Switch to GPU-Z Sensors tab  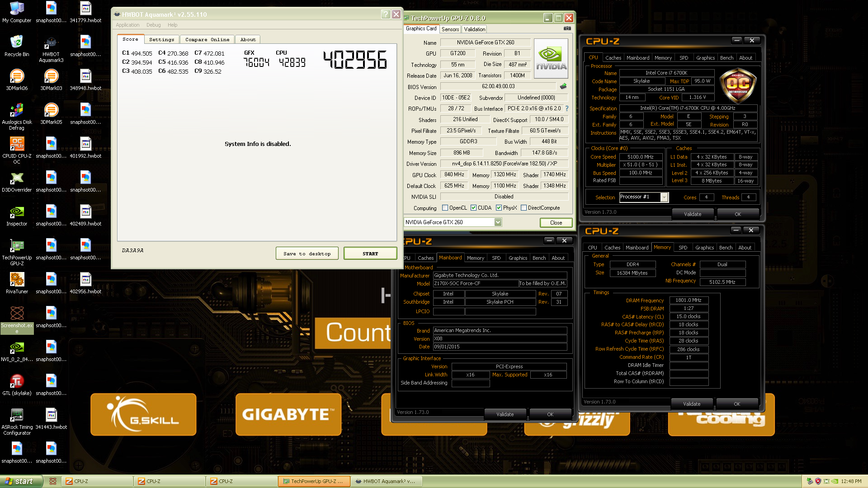coord(450,29)
